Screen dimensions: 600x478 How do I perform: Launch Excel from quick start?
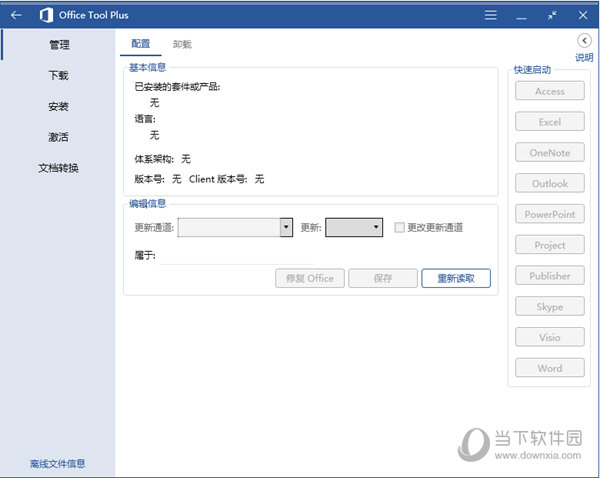click(x=549, y=122)
